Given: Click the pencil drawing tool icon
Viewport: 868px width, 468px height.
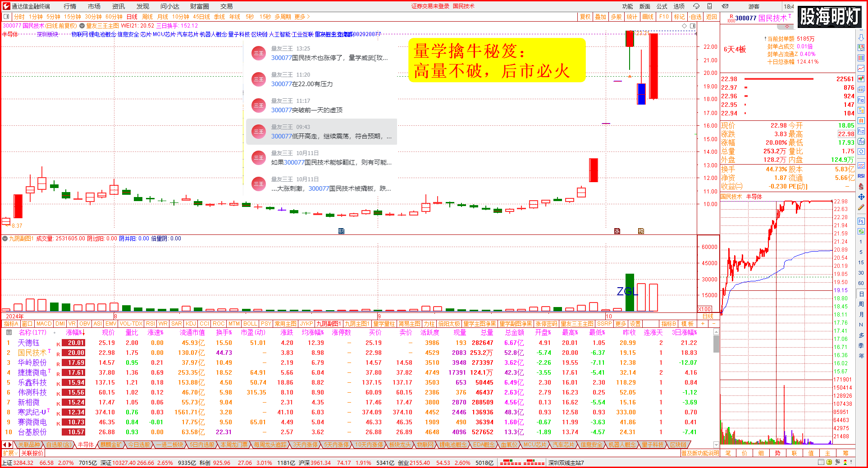Looking at the screenshot, I should (861, 207).
